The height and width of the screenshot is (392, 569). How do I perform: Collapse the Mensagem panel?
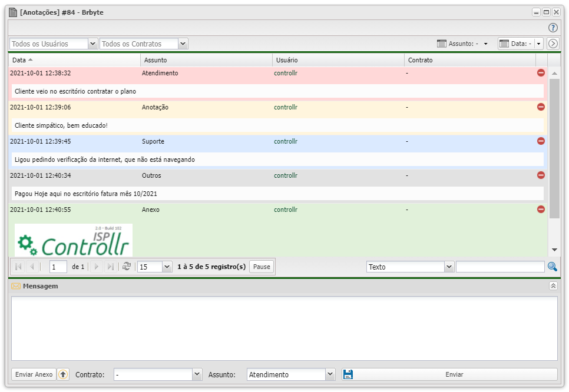click(553, 285)
